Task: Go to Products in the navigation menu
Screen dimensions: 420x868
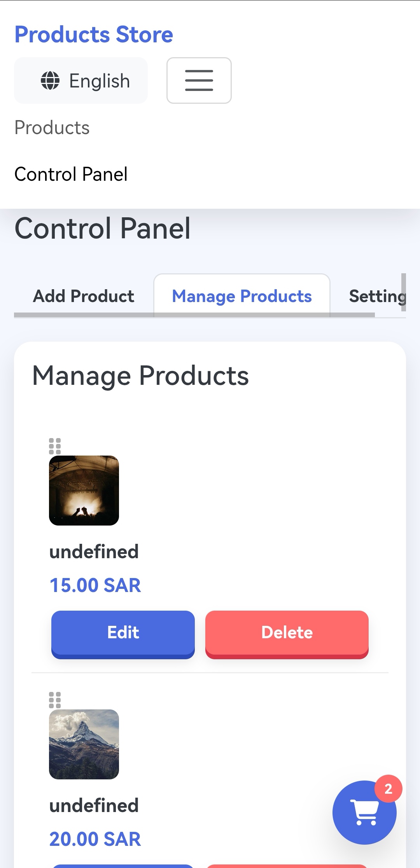Action: coord(52,127)
